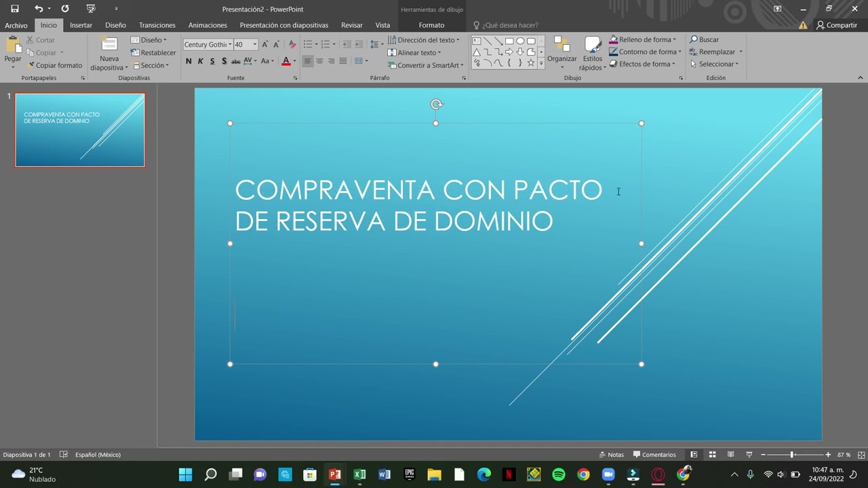
Task: Increase list indent level
Action: tap(358, 45)
